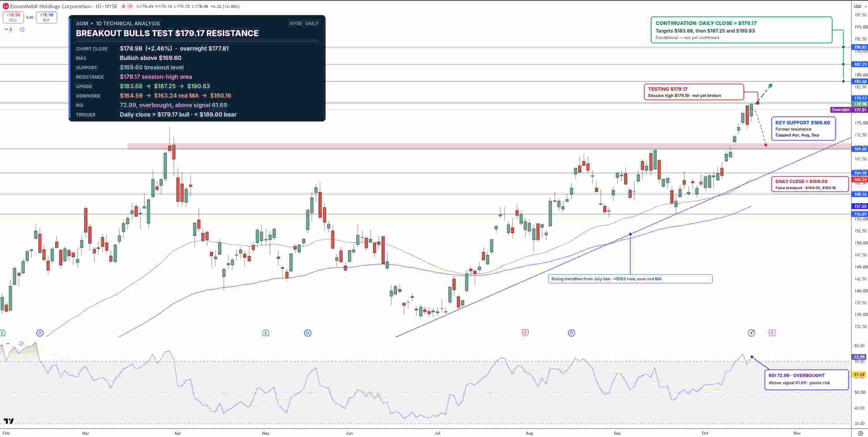The image size is (868, 437).
Task: Click the Overnight 177.81 price label
Action: (x=849, y=110)
